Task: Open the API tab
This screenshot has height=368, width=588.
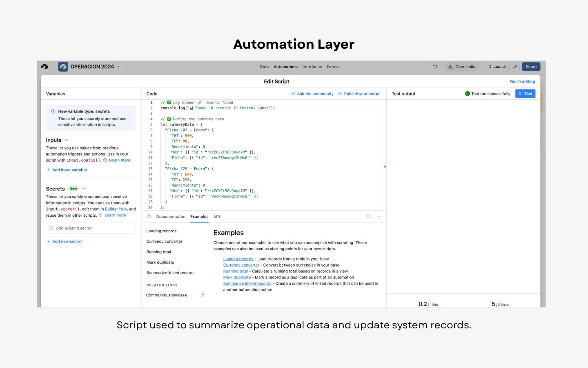Action: (x=216, y=217)
